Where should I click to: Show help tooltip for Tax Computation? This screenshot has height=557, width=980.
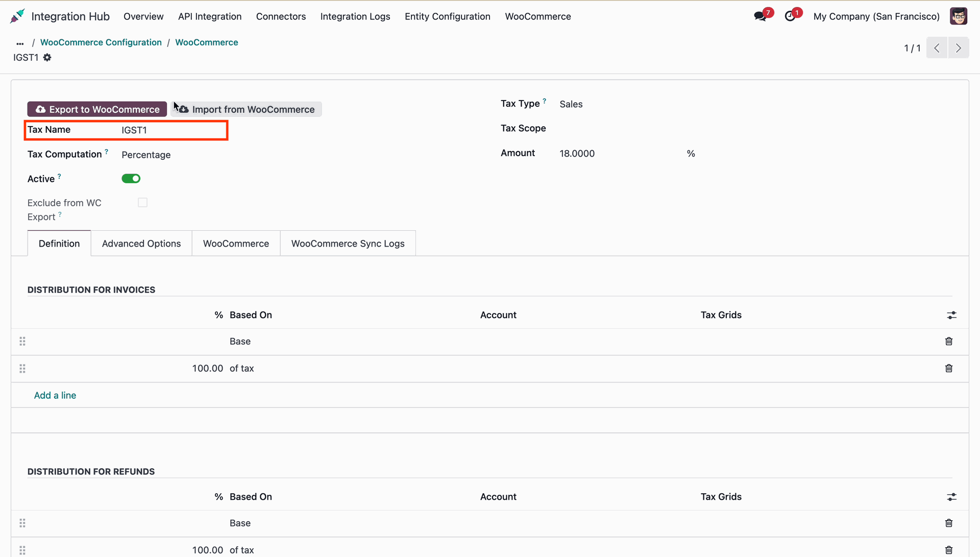coord(106,152)
